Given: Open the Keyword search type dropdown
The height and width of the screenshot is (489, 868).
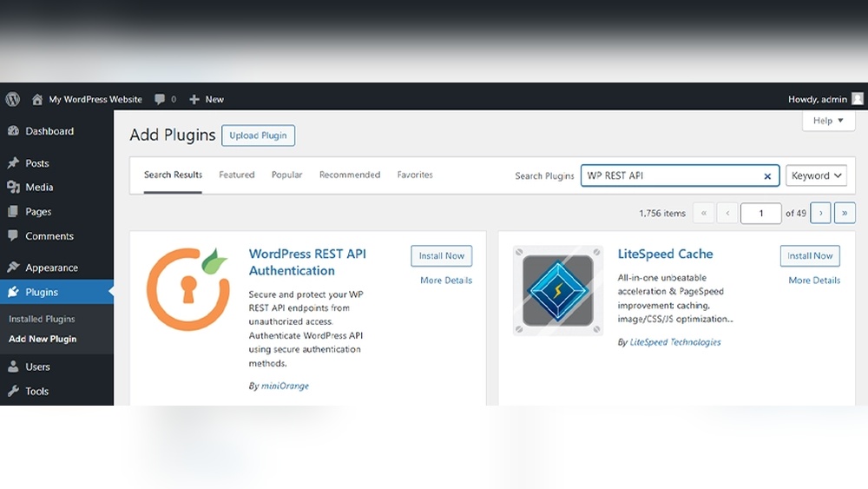Looking at the screenshot, I should pos(816,175).
